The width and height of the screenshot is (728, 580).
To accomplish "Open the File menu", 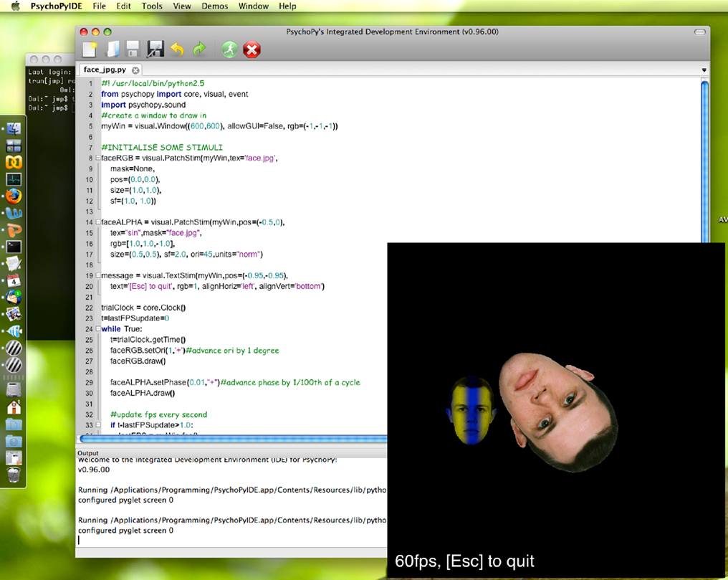I will tap(99, 6).
